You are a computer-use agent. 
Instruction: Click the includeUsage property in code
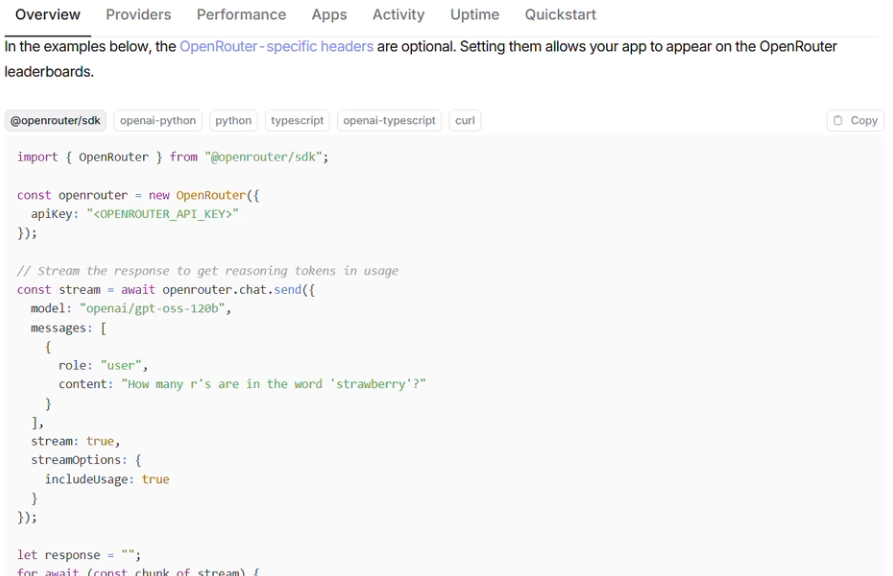coord(87,480)
